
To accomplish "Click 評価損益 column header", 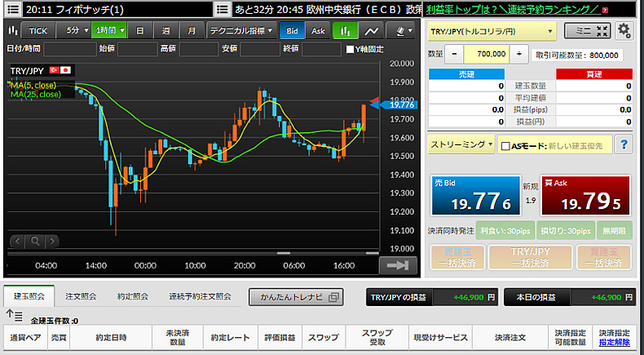I will click(280, 337).
